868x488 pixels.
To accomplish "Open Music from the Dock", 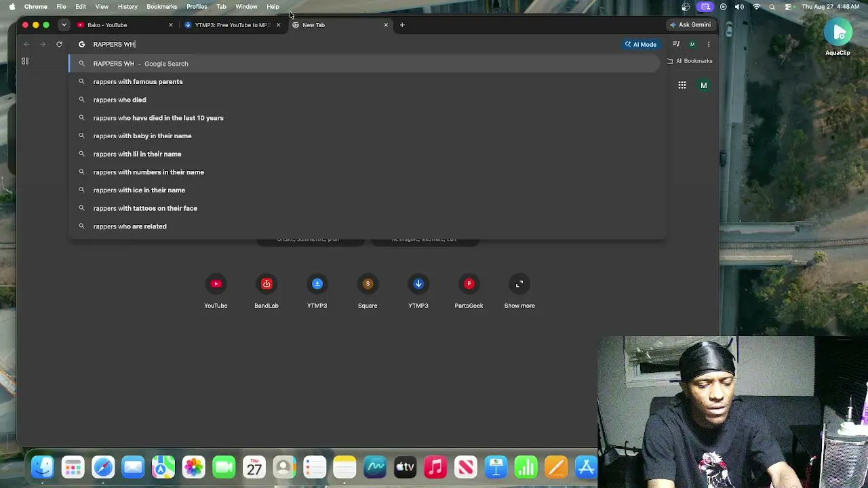I will click(x=435, y=467).
